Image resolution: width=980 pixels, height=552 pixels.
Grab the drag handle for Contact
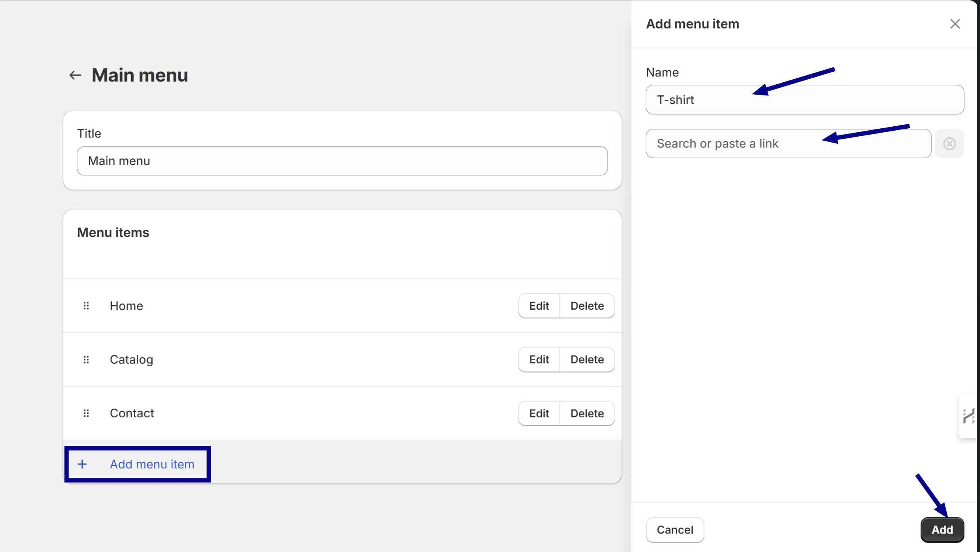86,413
